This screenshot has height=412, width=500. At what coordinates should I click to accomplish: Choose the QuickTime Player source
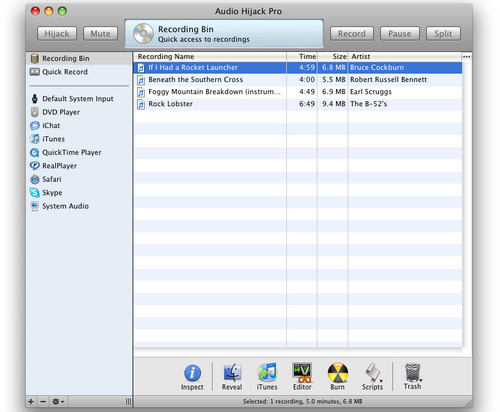[79, 152]
